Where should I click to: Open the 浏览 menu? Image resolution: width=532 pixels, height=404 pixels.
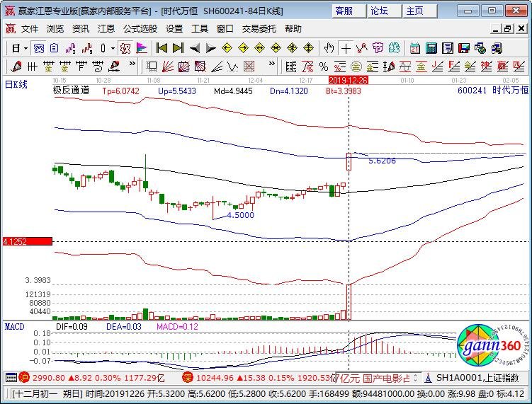[55, 29]
